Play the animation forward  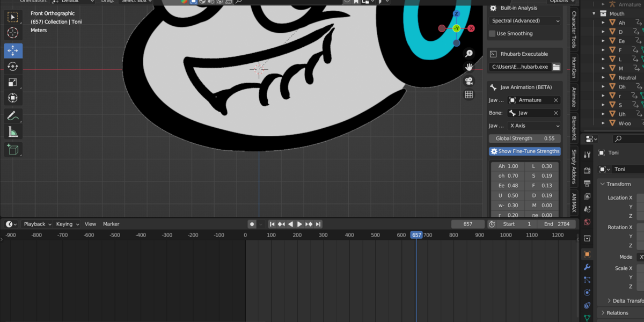point(299,224)
